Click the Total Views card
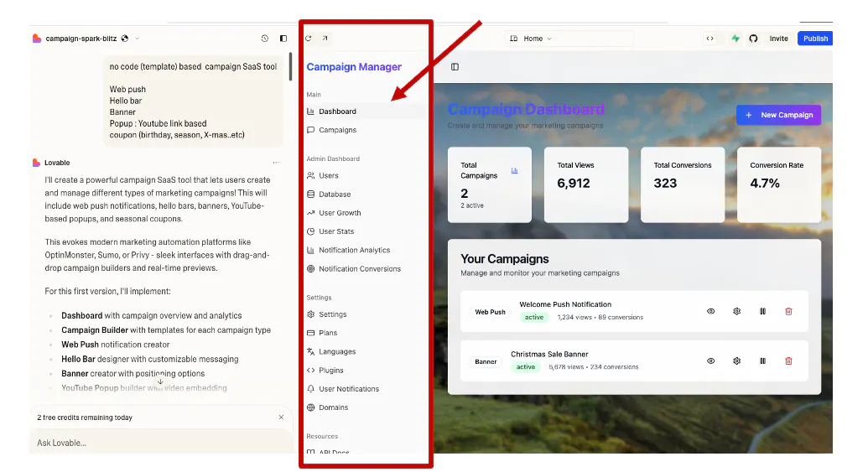Image resolution: width=868 pixels, height=472 pixels. (586, 184)
